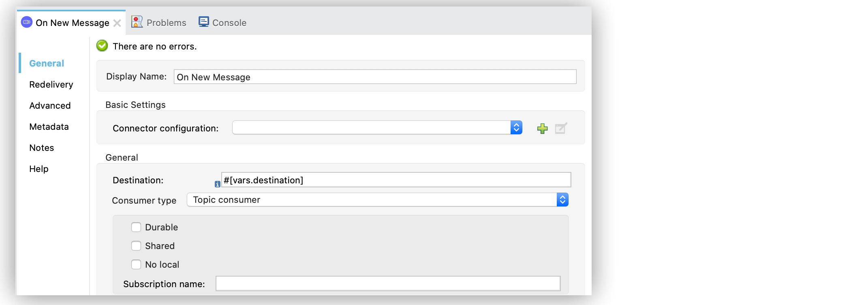View the Metadata settings
The image size is (868, 305).
49,127
